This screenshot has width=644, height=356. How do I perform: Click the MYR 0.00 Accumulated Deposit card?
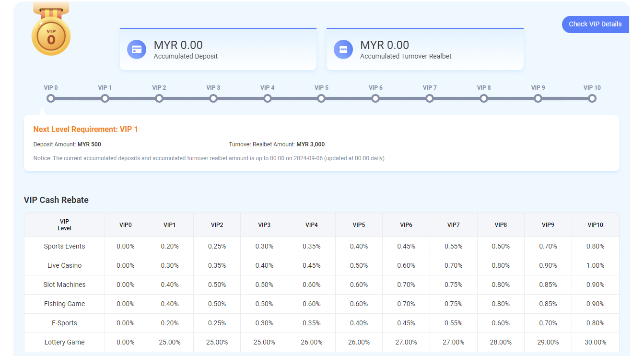pyautogui.click(x=218, y=49)
